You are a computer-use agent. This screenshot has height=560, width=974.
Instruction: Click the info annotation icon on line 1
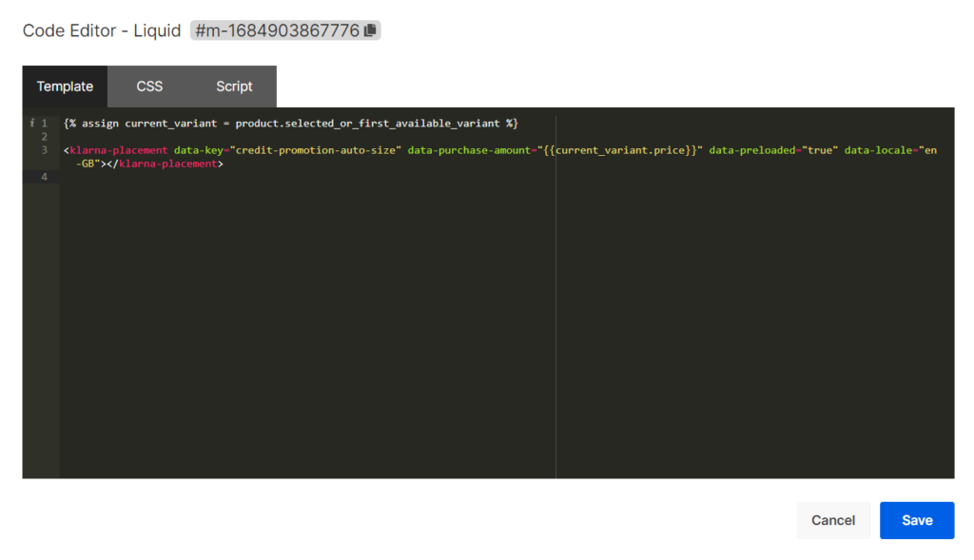pos(31,124)
